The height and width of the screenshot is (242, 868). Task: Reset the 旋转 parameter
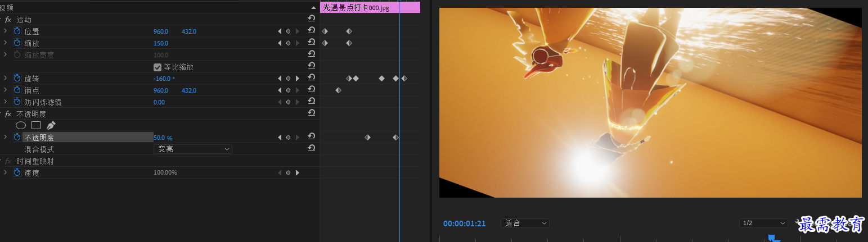point(311,78)
